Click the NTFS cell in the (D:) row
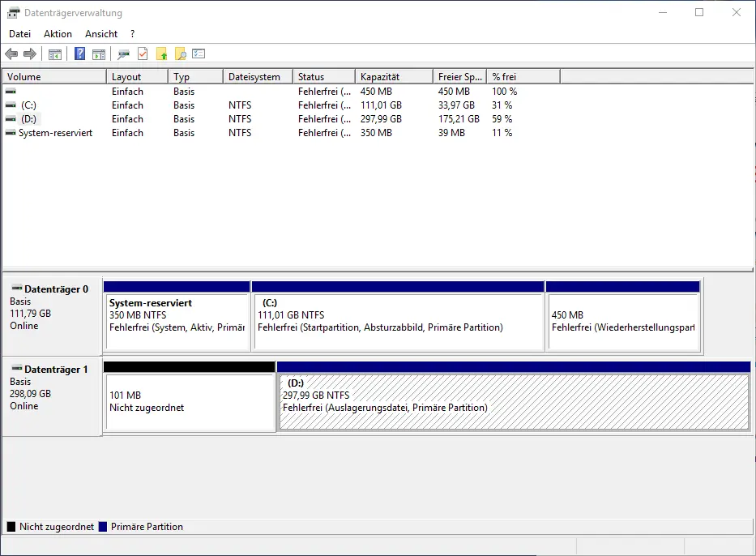This screenshot has width=756, height=556. (240, 119)
